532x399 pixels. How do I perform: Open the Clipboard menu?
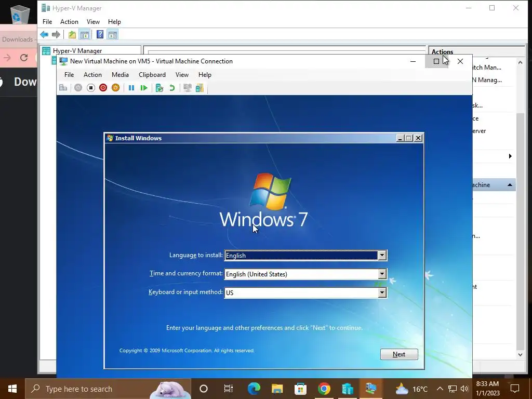pos(152,75)
